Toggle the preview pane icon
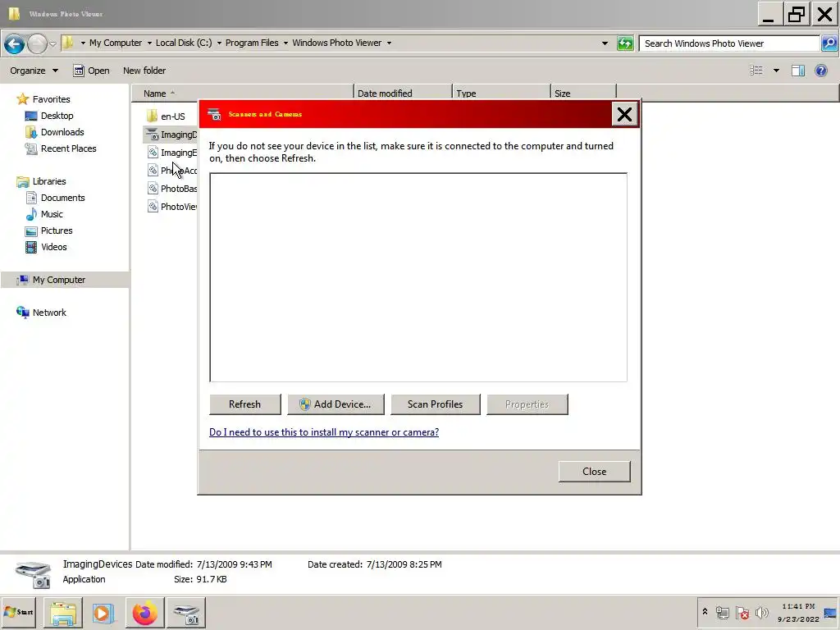 tap(797, 71)
